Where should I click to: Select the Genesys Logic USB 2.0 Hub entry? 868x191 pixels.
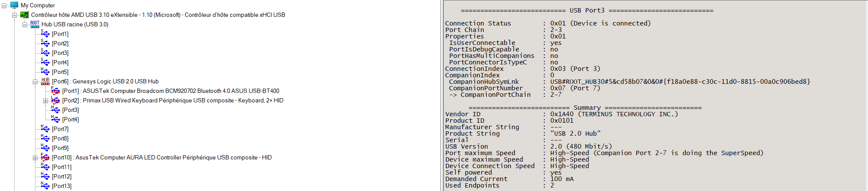(x=105, y=81)
